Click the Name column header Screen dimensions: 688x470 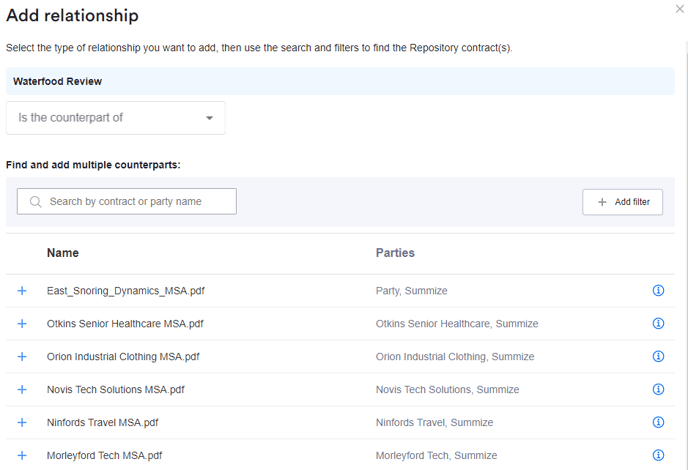(63, 253)
